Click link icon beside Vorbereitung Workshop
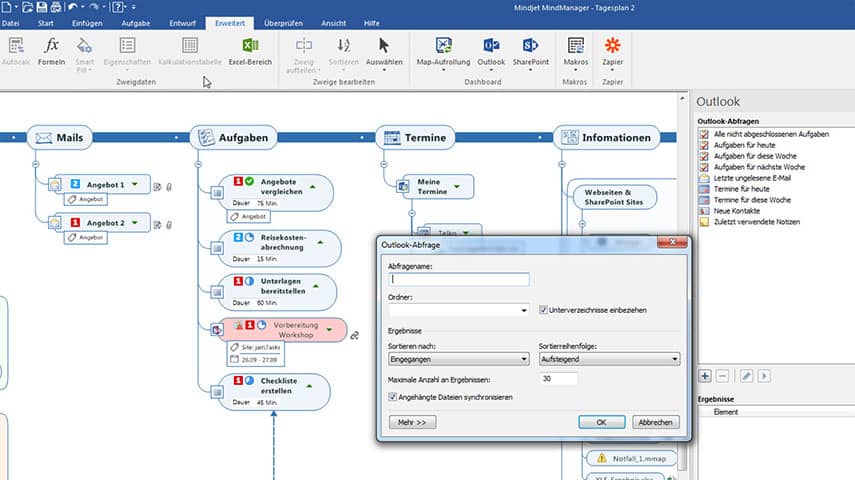The height and width of the screenshot is (480, 855). [x=354, y=335]
